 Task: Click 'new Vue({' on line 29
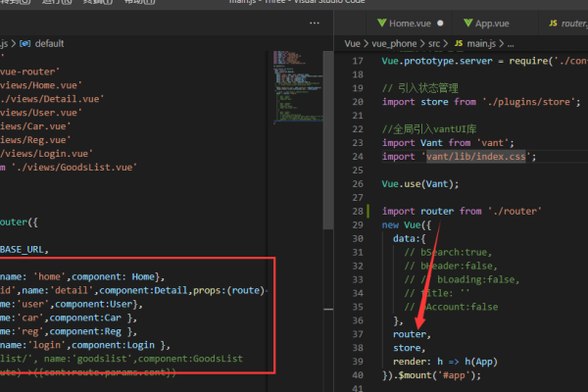click(407, 225)
